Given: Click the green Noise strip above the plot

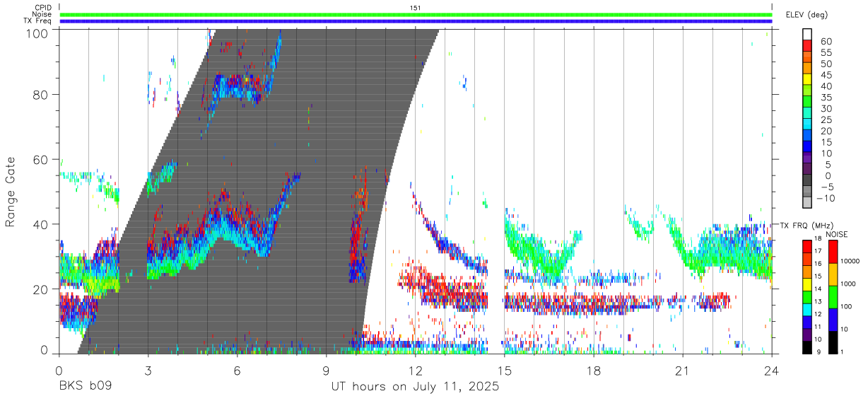Looking at the screenshot, I should (416, 14).
